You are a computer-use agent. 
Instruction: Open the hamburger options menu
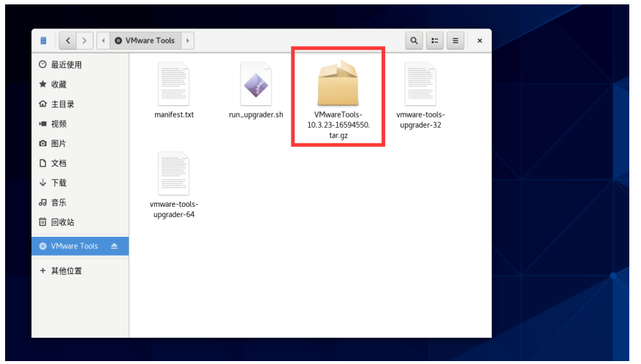click(x=455, y=40)
